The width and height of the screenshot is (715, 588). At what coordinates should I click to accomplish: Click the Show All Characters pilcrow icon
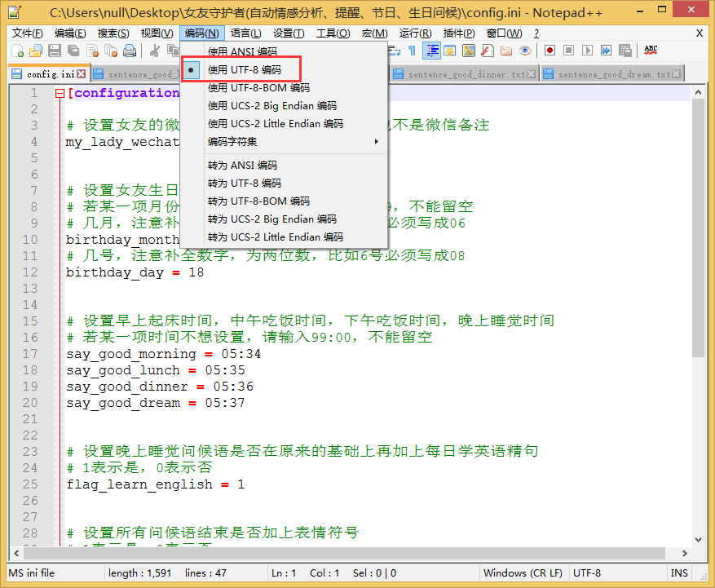pyautogui.click(x=413, y=51)
